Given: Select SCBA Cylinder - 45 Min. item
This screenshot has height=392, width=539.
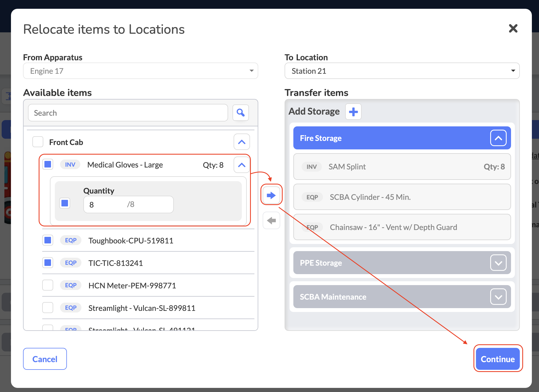Looking at the screenshot, I should pos(402,197).
